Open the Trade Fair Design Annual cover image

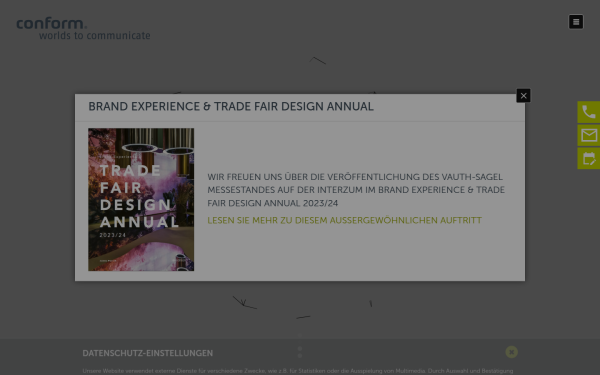[x=141, y=199]
